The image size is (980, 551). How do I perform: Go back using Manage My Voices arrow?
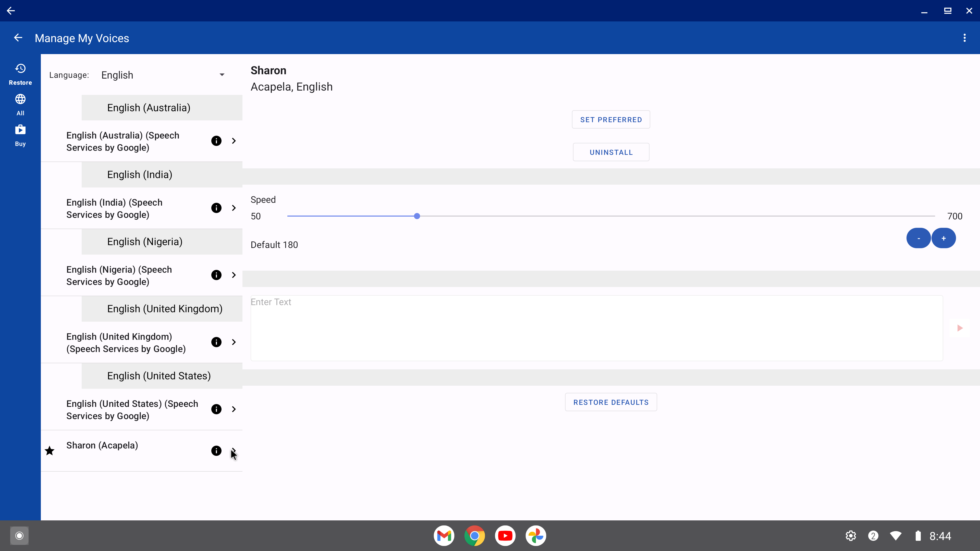[x=18, y=38]
